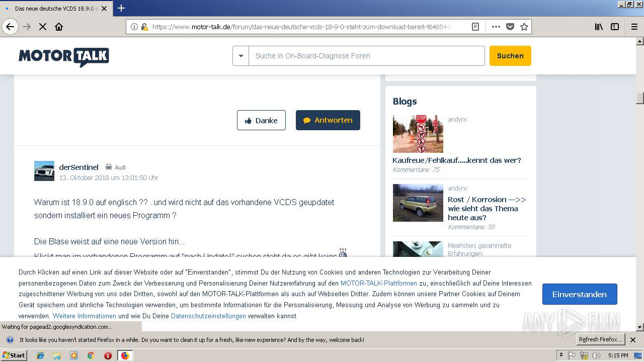Open page actions three-dot menu
The width and height of the screenshot is (644, 362).
496,27
